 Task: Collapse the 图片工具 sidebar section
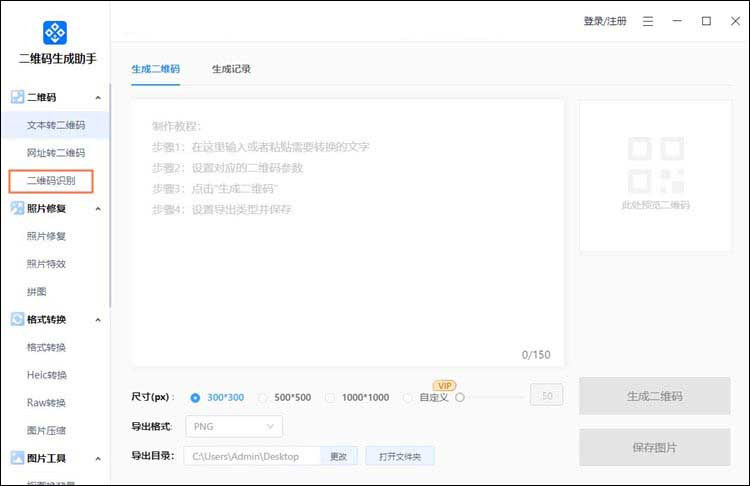98,458
